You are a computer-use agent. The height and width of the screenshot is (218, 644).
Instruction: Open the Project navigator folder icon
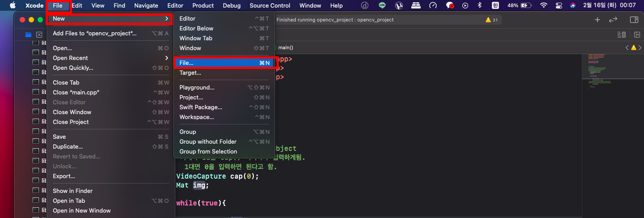coord(29,34)
